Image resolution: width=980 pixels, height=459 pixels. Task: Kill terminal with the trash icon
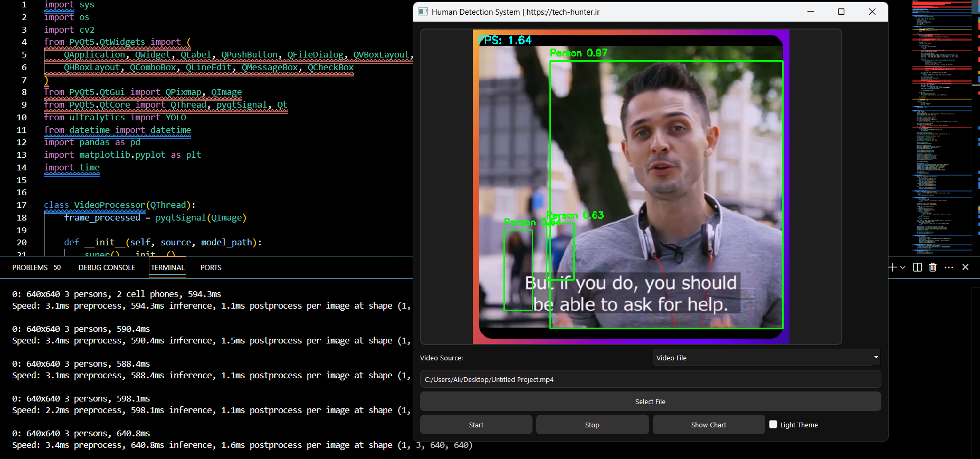(933, 267)
